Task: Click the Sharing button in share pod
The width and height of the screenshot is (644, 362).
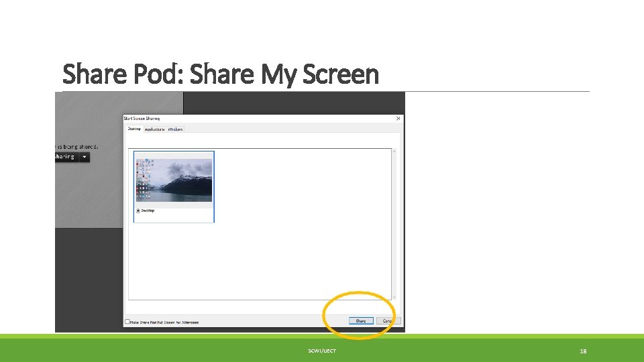Action: tap(67, 157)
